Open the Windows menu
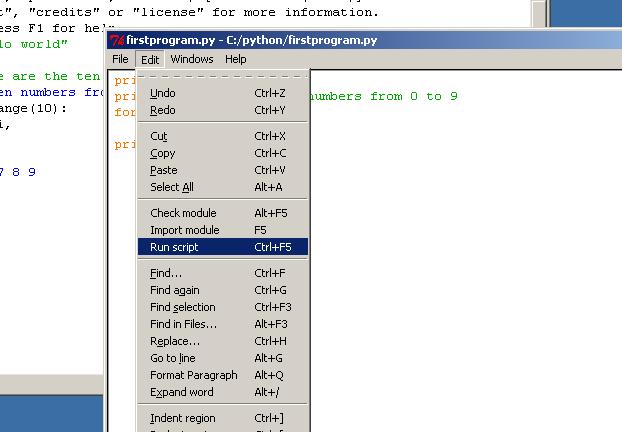The image size is (622, 432). coord(191,59)
